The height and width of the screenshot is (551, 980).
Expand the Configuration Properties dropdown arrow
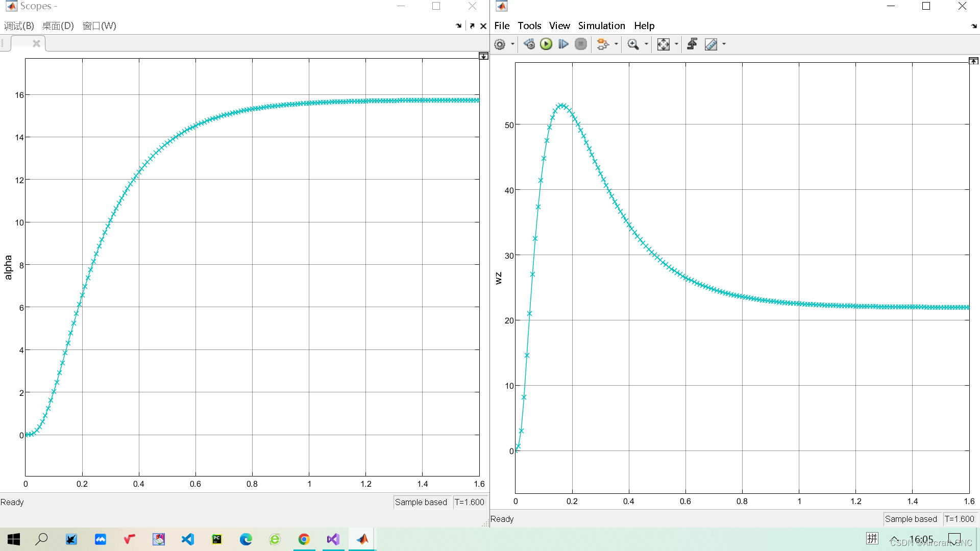[512, 44]
